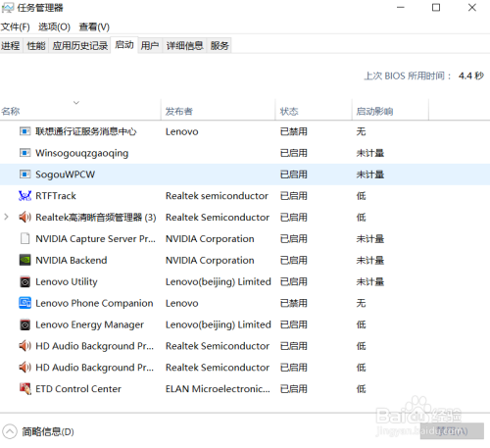Viewport: 490px width, 448px height.
Task: Select the NVIDIA Capture Server Pr... item
Action: (95, 239)
